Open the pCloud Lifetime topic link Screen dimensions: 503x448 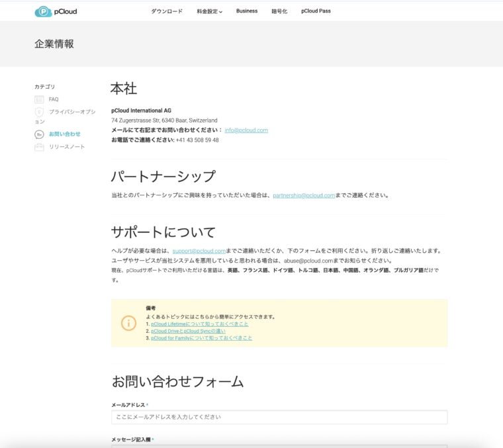[200, 324]
